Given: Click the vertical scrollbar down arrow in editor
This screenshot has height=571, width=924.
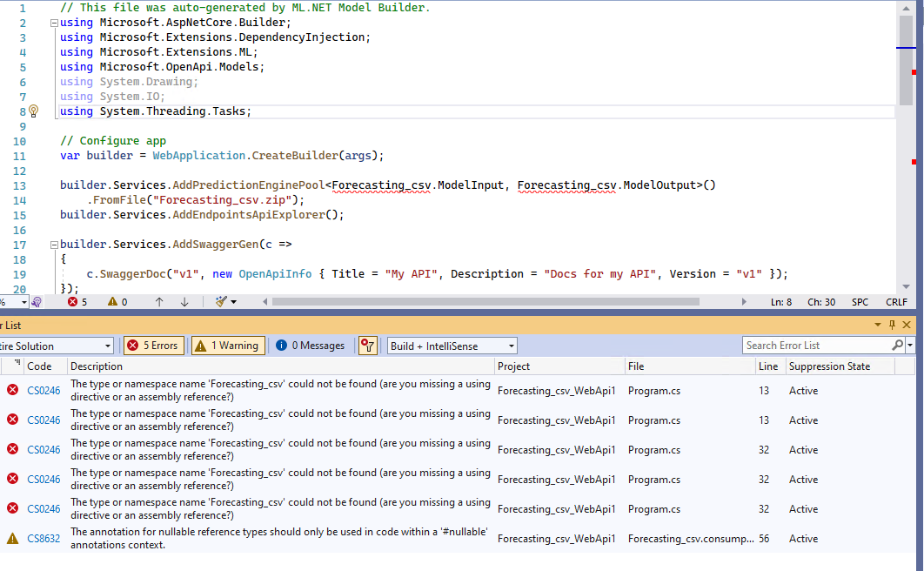Looking at the screenshot, I should (907, 287).
